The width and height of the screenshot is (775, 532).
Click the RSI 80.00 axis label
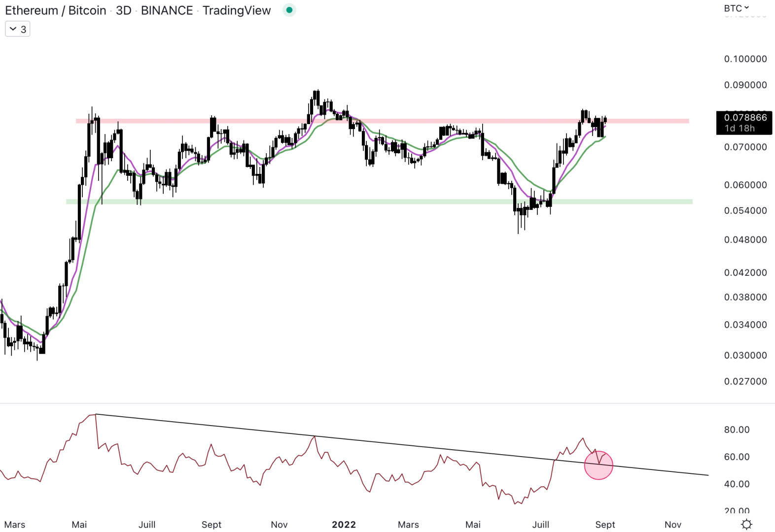[737, 430]
